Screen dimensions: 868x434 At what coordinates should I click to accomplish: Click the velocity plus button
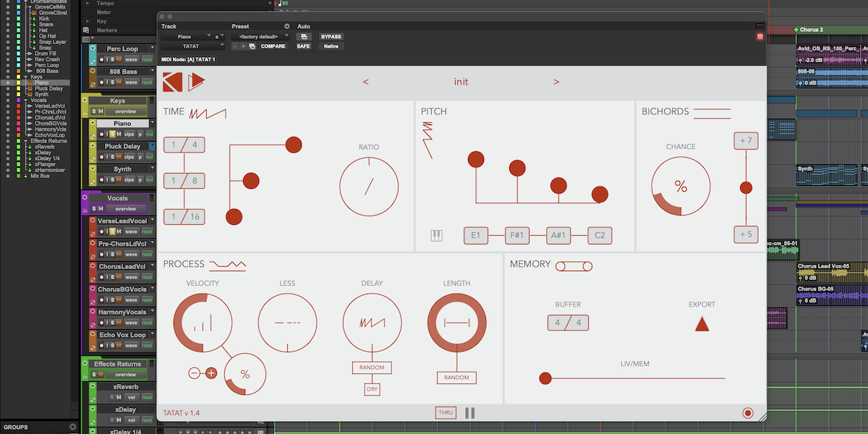pos(211,373)
